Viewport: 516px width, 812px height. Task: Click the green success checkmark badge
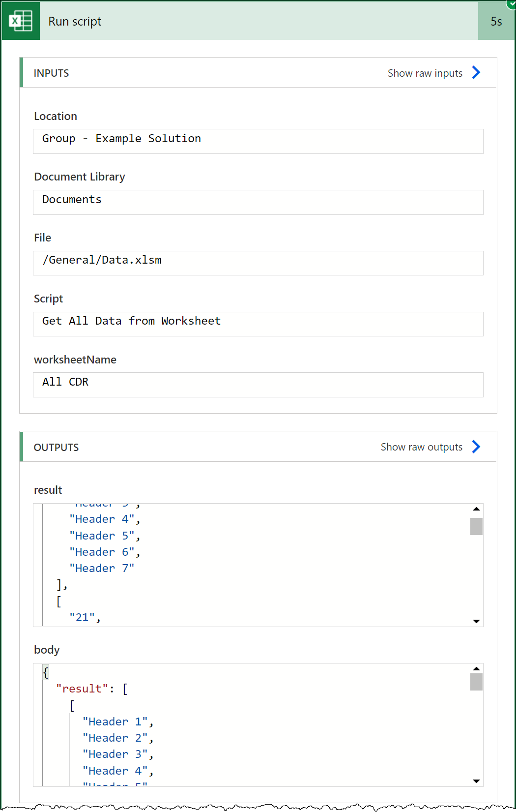[x=512, y=3]
